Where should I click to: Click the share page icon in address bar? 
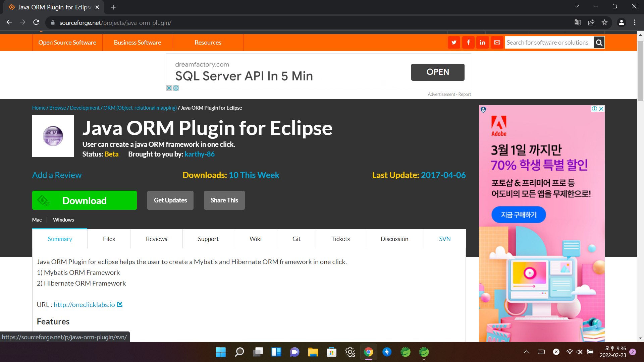[x=591, y=22]
